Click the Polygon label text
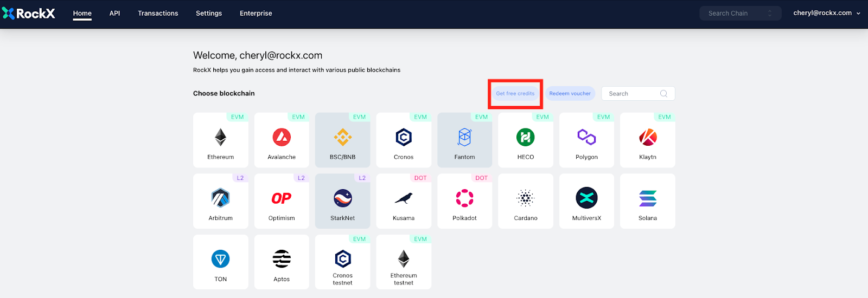Image resolution: width=868 pixels, height=298 pixels. pyautogui.click(x=586, y=157)
